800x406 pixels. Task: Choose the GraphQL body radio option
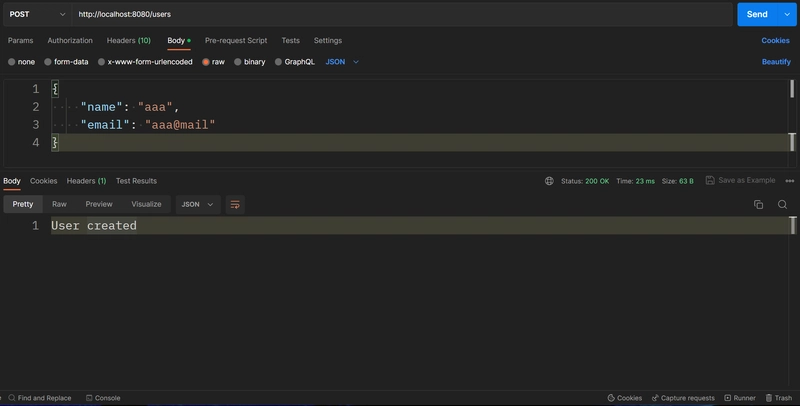278,62
